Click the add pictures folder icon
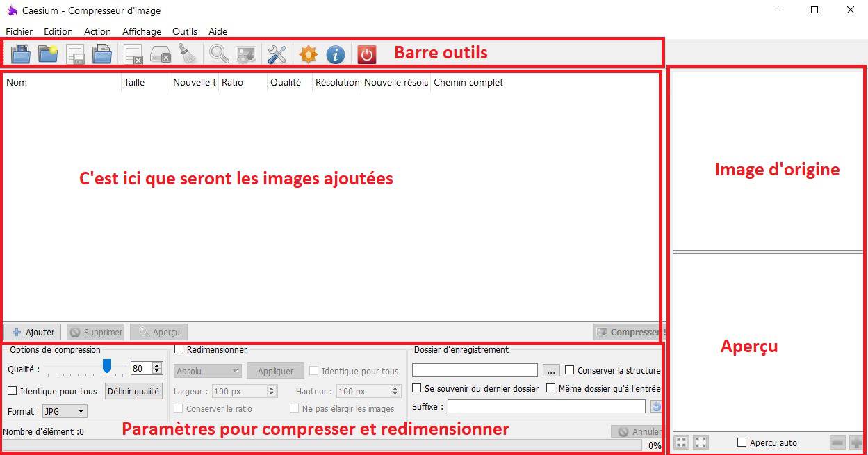The height and width of the screenshot is (455, 868). 20,54
